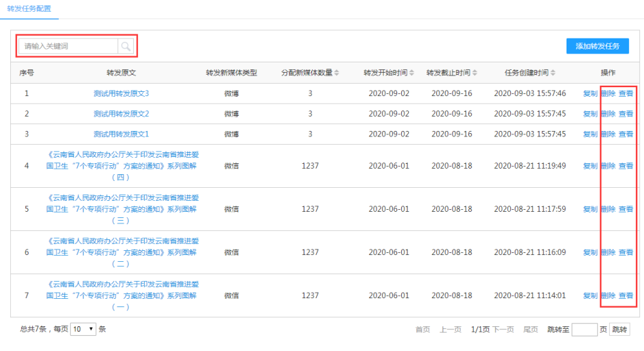Sort by 转发截止时间 column arrows
Viewport: 644px width, 351px height.
(x=475, y=73)
